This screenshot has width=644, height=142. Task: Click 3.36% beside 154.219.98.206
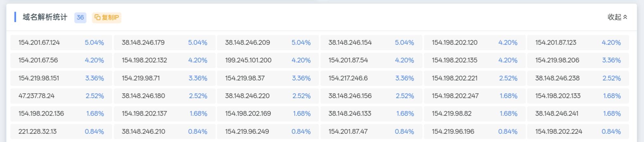[x=611, y=60]
